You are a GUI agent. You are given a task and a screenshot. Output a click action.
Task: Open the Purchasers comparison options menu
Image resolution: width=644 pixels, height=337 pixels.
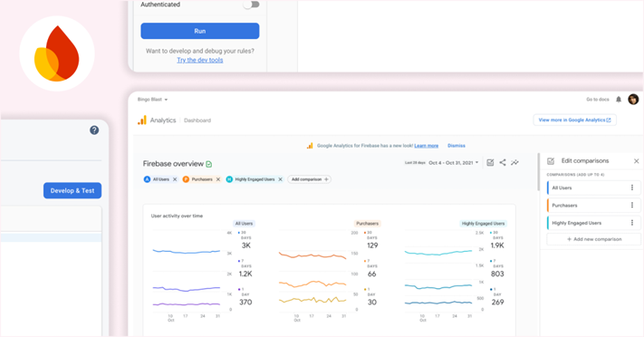click(x=632, y=205)
